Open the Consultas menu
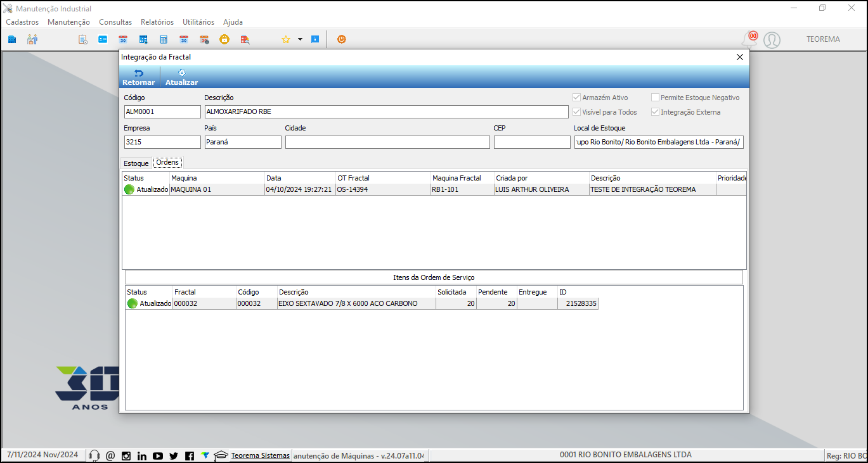The height and width of the screenshot is (463, 868). pos(115,22)
